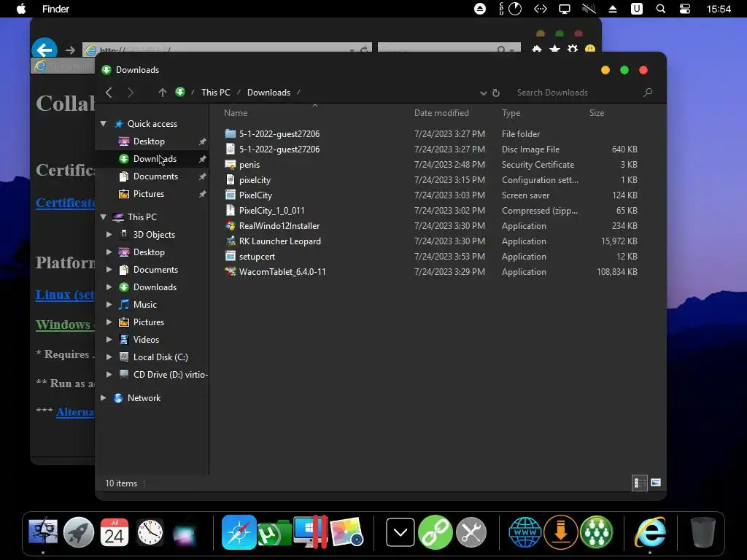The width and height of the screenshot is (747, 560).
Task: Select Documents under Quick access
Action: click(x=155, y=176)
